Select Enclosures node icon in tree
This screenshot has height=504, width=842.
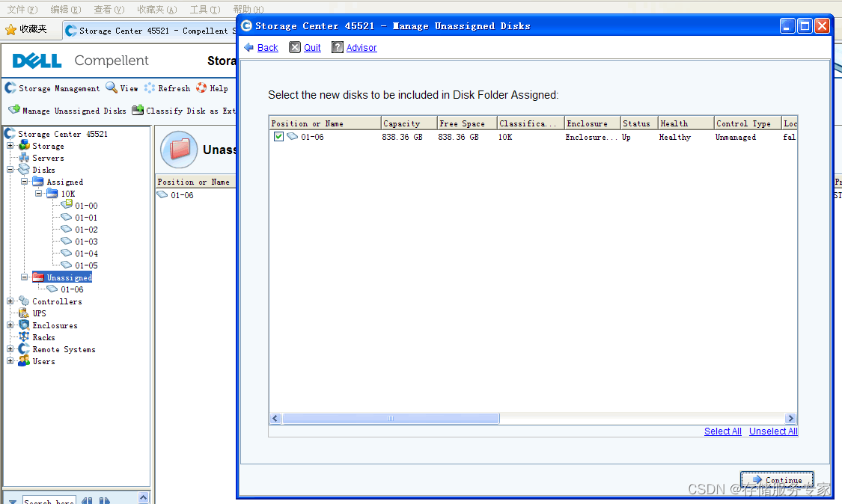point(24,325)
